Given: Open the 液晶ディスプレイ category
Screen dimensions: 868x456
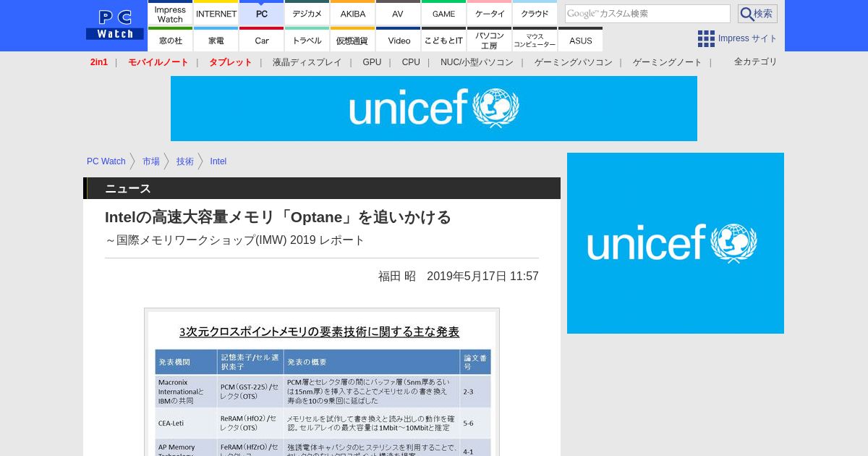Looking at the screenshot, I should coord(307,62).
